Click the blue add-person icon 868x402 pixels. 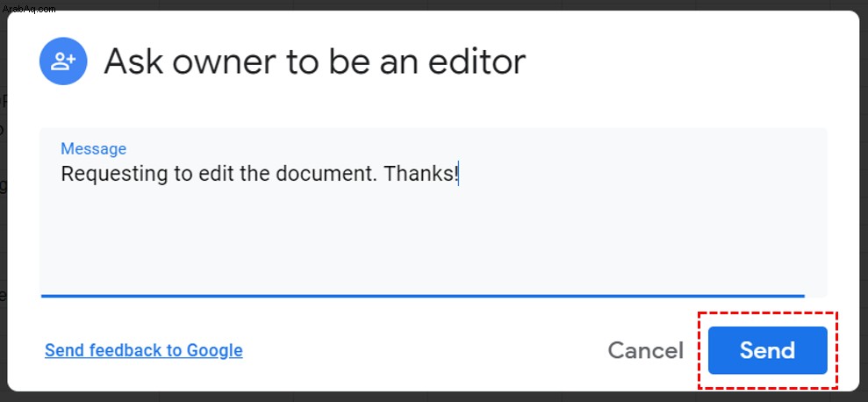63,61
